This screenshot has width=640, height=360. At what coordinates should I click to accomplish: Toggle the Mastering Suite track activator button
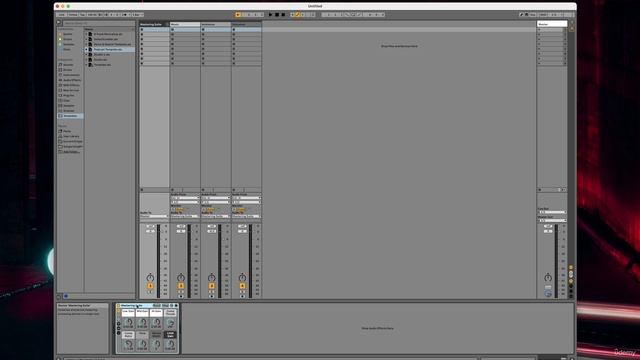150,286
